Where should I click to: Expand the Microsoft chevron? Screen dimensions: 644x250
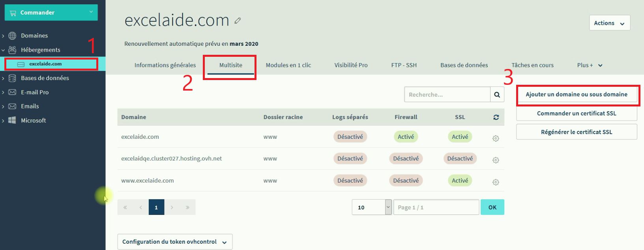[3, 121]
